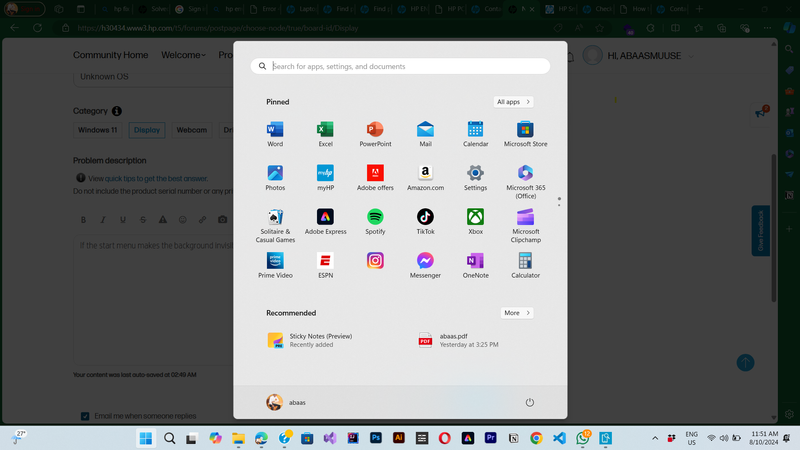Open the abaas user account menu

pyautogui.click(x=286, y=403)
